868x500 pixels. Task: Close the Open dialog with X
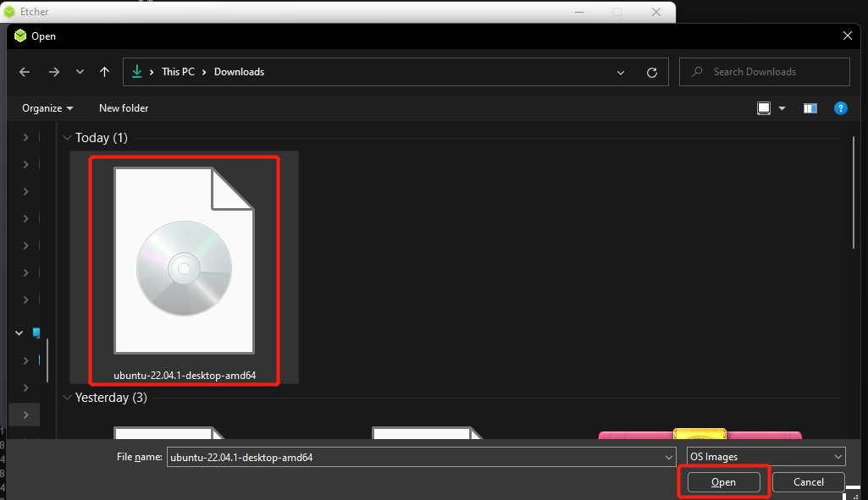pyautogui.click(x=847, y=36)
